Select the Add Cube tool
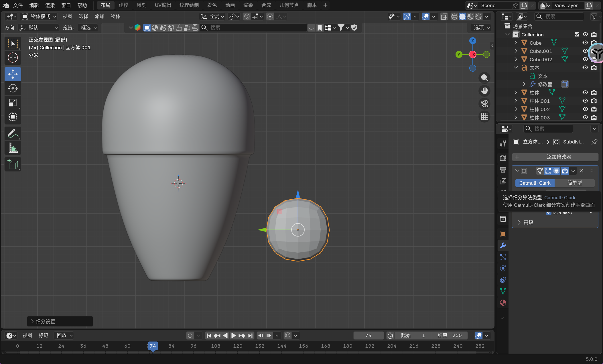Screen dimensions: 603x364 pos(13,164)
